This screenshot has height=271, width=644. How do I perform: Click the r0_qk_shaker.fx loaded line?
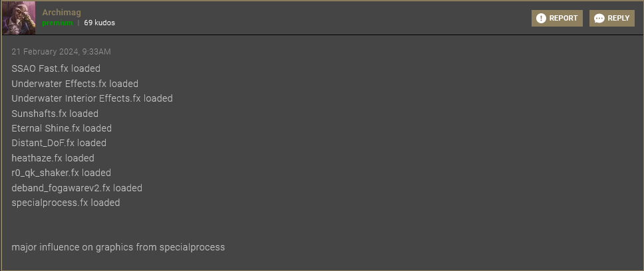(x=61, y=173)
